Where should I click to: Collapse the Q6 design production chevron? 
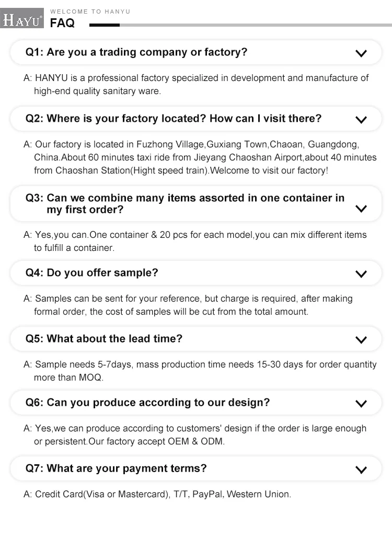point(361,404)
